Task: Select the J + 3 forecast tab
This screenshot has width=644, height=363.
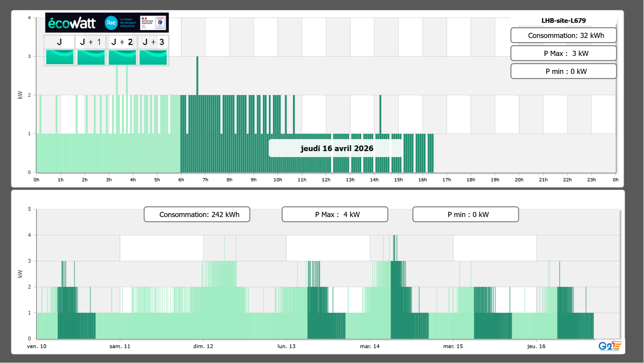Action: pyautogui.click(x=153, y=42)
